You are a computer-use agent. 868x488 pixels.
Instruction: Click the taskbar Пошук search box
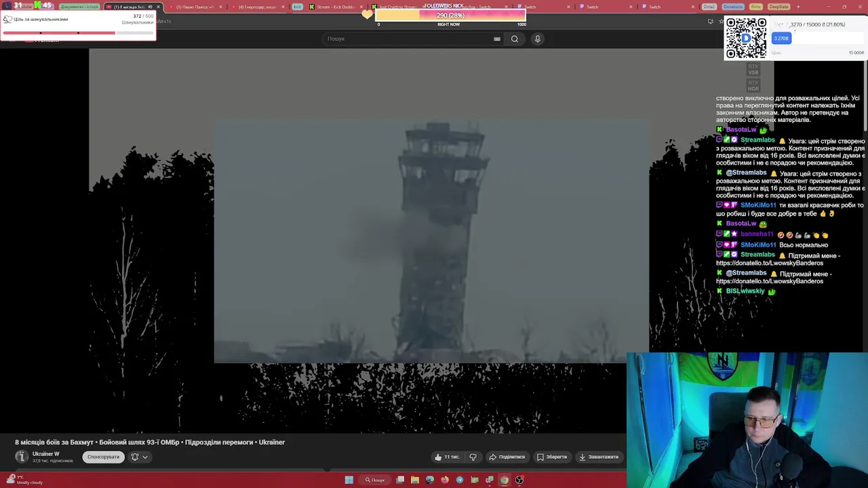tap(375, 480)
